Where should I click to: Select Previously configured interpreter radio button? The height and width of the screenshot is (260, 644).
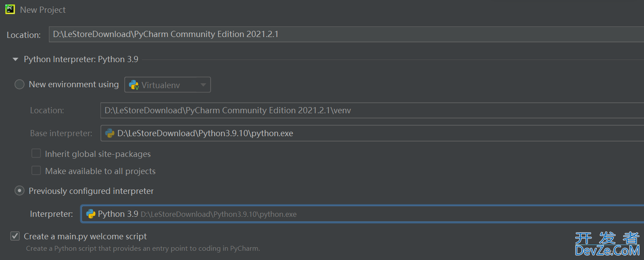click(19, 191)
